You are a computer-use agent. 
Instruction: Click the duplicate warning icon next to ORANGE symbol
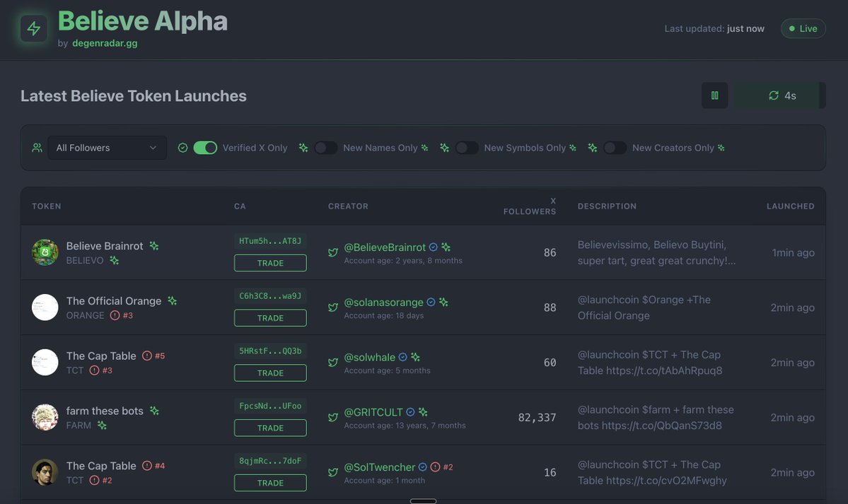(x=115, y=315)
